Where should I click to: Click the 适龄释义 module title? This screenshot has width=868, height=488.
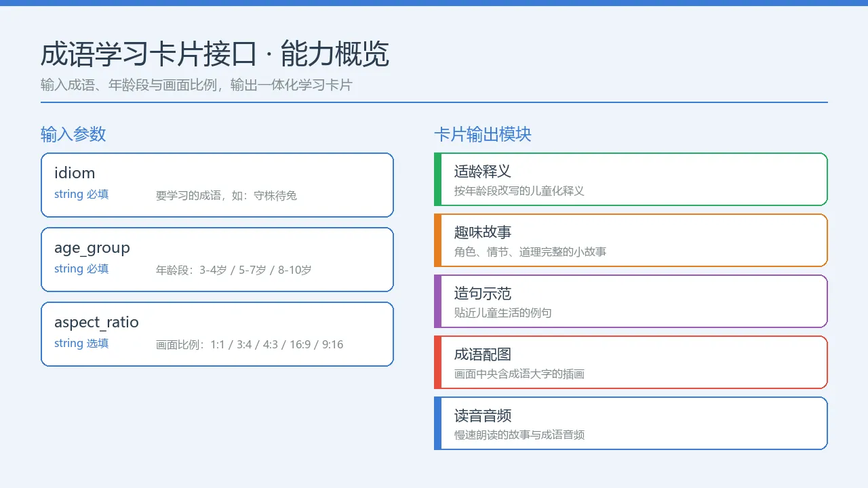(x=483, y=171)
